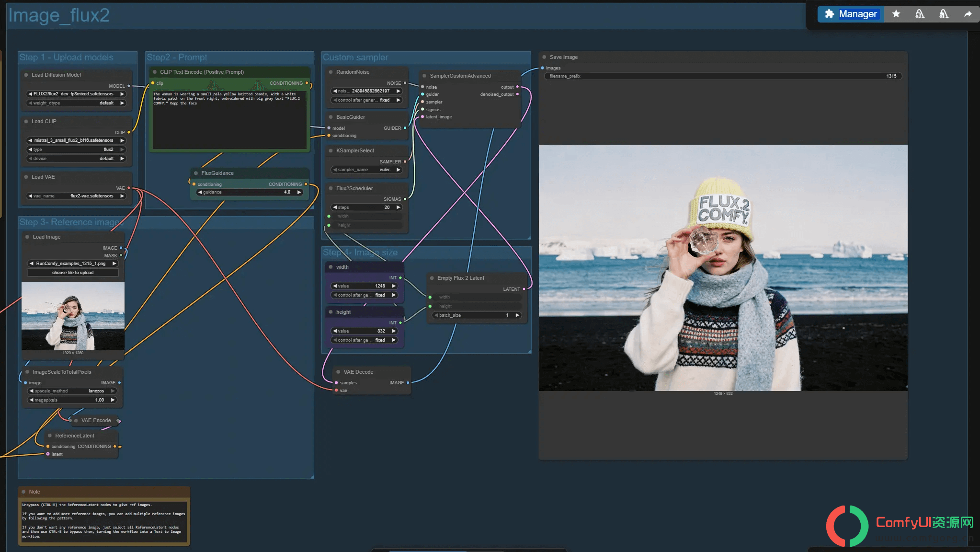The height and width of the screenshot is (552, 980).
Task: Click the MASK output slot on Load Image
Action: coord(121,255)
